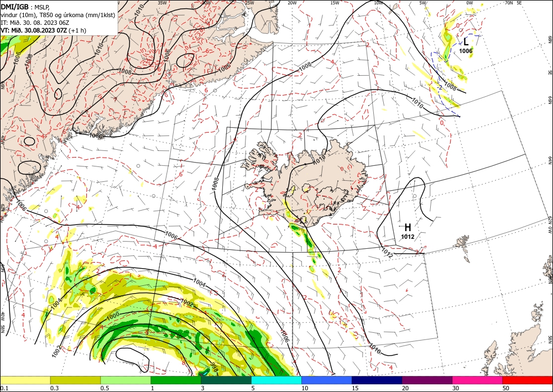
Task: Click the pink 30–50 legend swatch
Action: coord(478,380)
